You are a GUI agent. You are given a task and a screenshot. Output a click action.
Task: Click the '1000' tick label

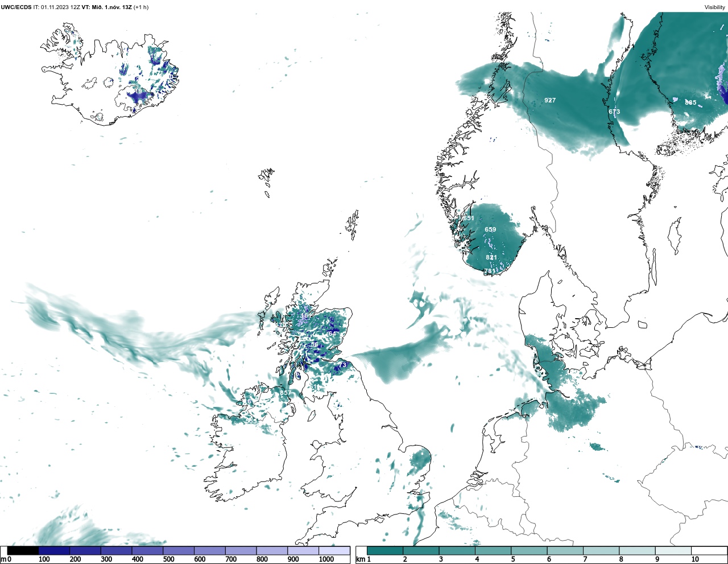pyautogui.click(x=326, y=559)
